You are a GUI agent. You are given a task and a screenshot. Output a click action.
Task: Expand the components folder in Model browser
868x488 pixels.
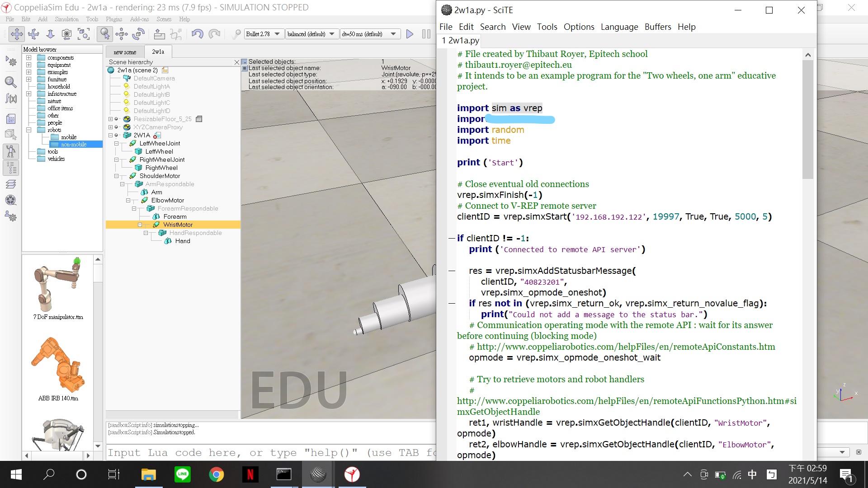click(x=28, y=58)
